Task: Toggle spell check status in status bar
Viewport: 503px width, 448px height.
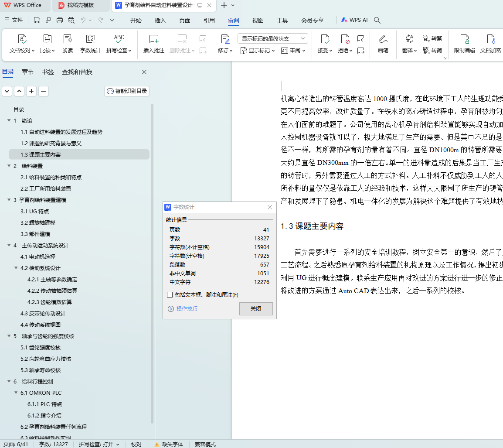Action: pos(99,444)
